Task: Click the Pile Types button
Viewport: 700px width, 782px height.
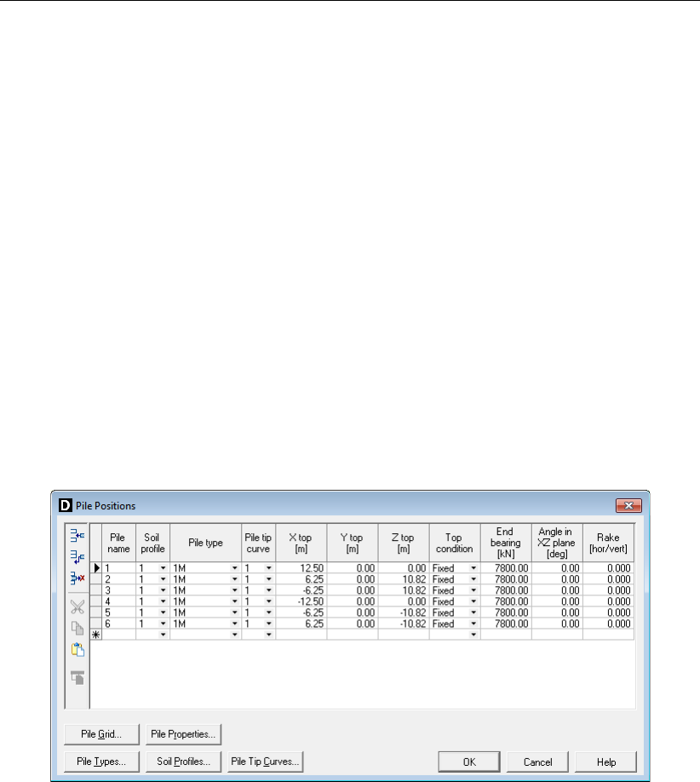Action: pyautogui.click(x=101, y=762)
